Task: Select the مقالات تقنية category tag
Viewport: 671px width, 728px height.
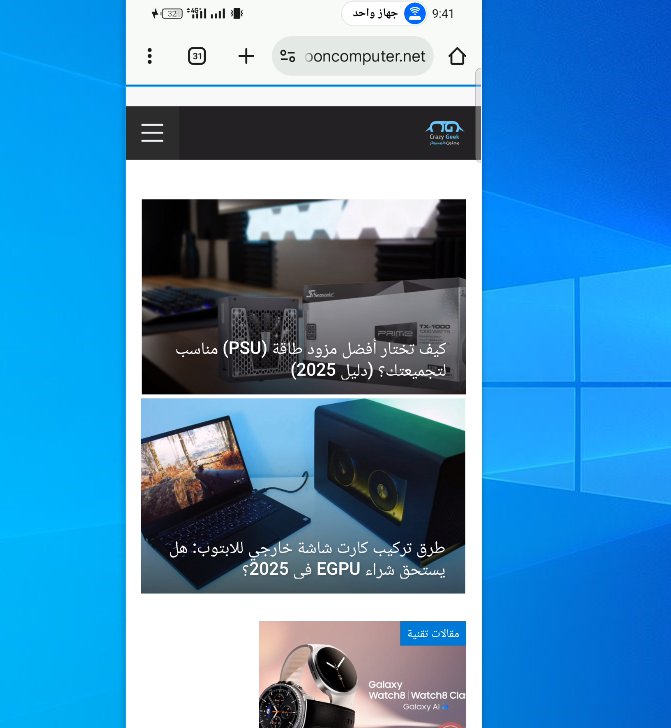Action: (x=433, y=633)
